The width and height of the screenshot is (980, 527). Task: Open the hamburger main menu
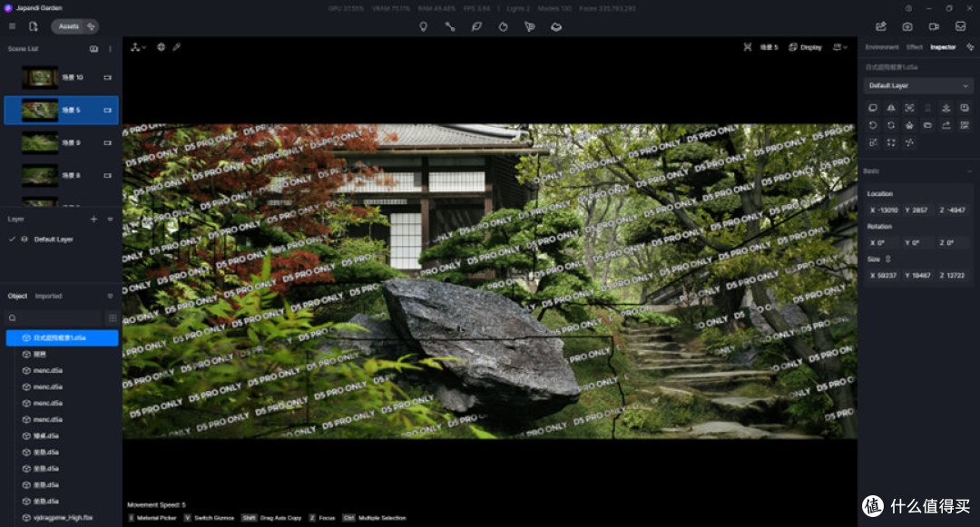pos(12,26)
